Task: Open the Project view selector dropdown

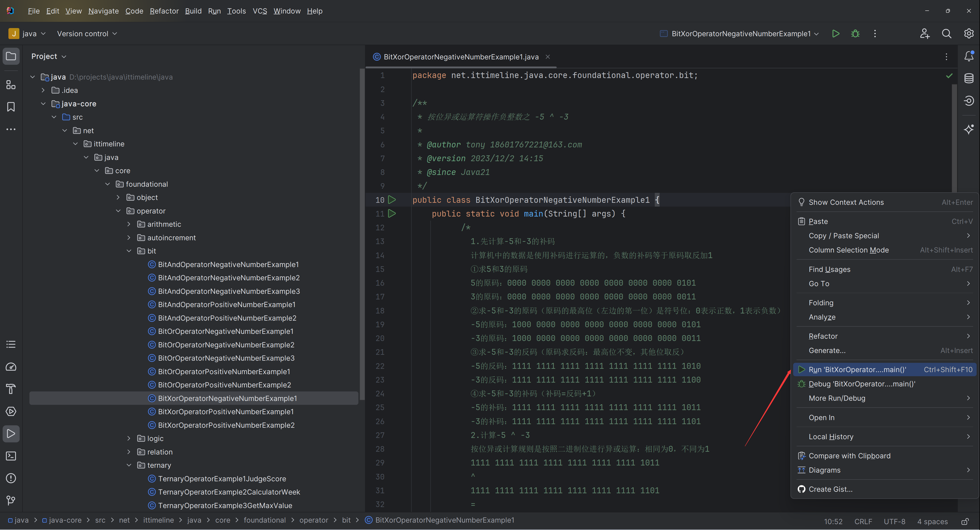Action: (x=49, y=56)
